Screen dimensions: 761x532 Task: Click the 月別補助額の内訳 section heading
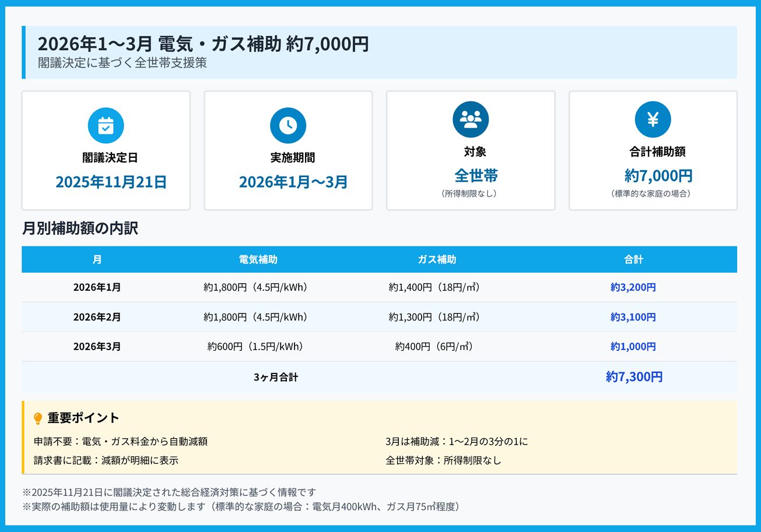(x=80, y=228)
